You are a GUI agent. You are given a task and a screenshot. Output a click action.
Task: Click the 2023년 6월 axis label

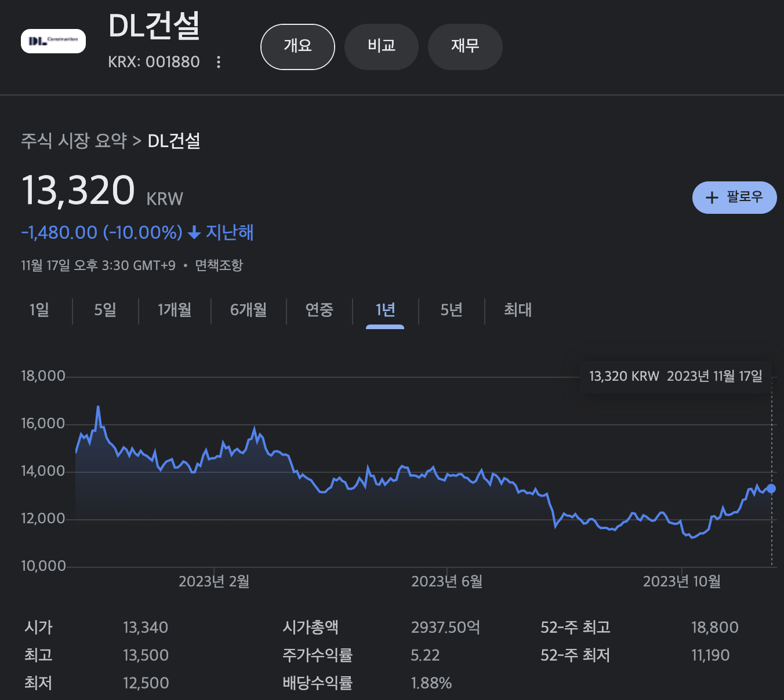point(447,582)
